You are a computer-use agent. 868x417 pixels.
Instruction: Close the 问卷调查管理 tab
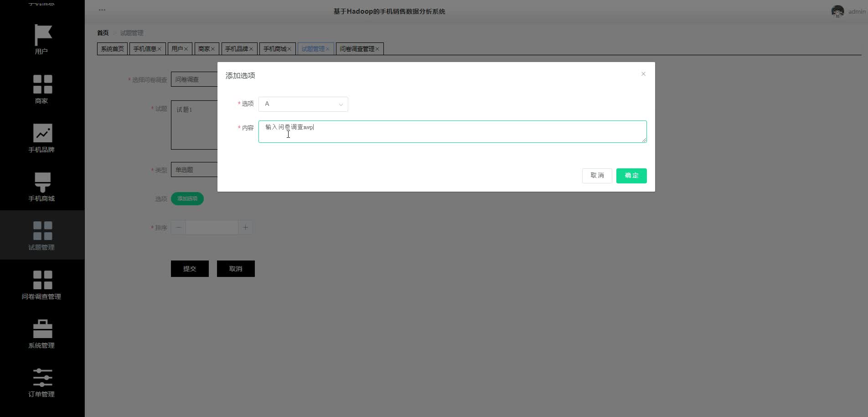tap(377, 49)
